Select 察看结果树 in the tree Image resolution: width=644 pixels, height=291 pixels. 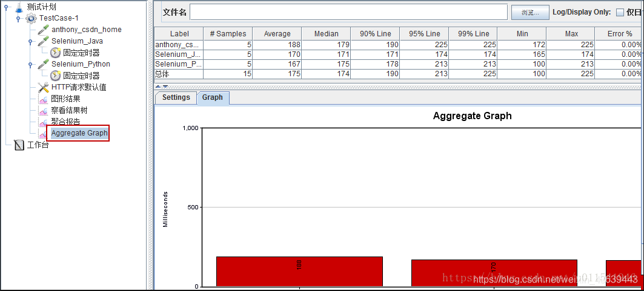(x=70, y=110)
